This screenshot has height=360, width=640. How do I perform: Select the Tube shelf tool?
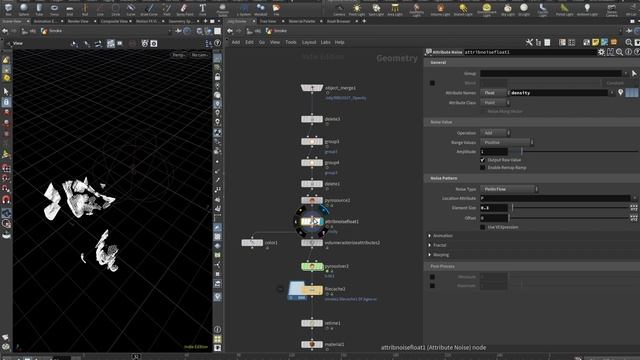pos(39,9)
